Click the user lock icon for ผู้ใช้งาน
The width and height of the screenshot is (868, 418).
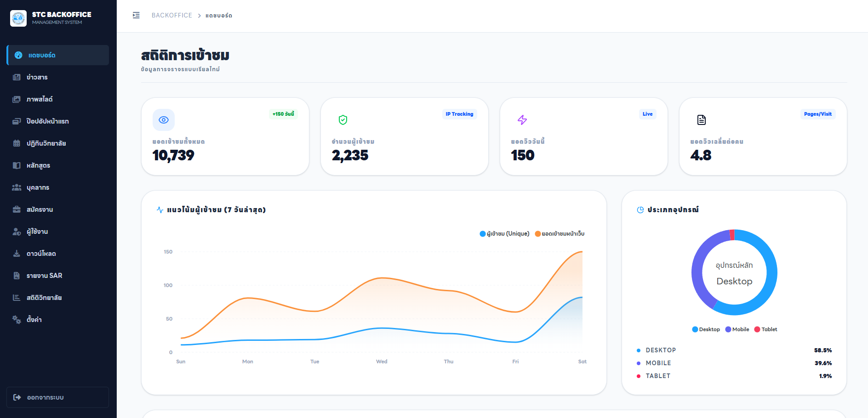[x=17, y=232]
